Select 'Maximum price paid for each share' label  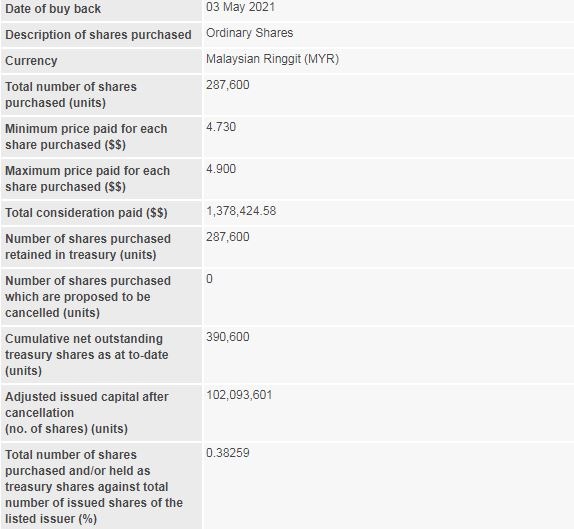87,179
